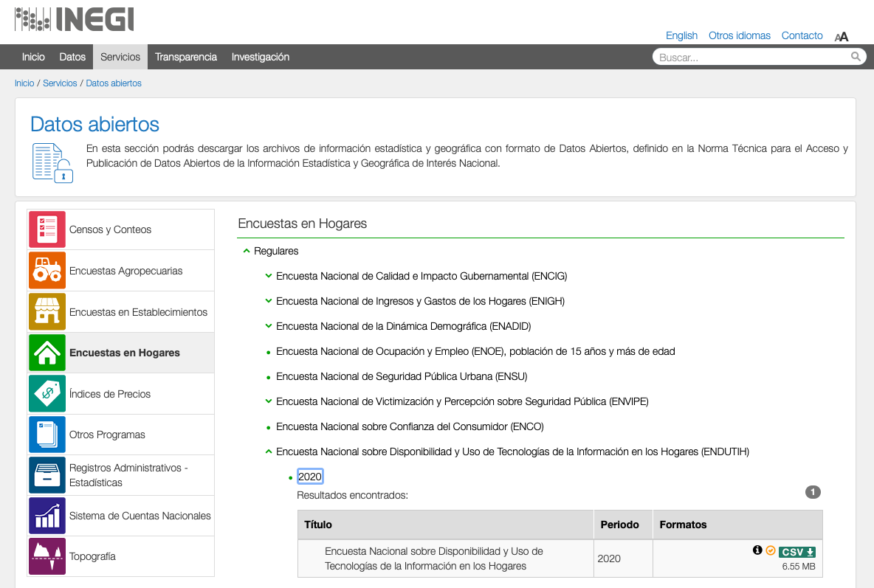Switch the site to English
This screenshot has height=588, width=874.
(x=681, y=35)
